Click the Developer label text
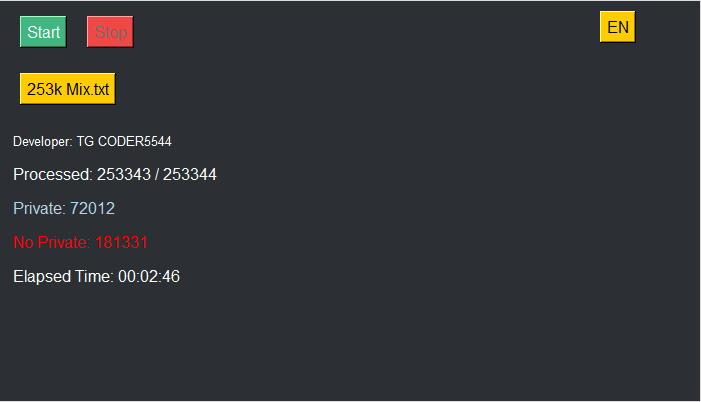 coord(42,142)
